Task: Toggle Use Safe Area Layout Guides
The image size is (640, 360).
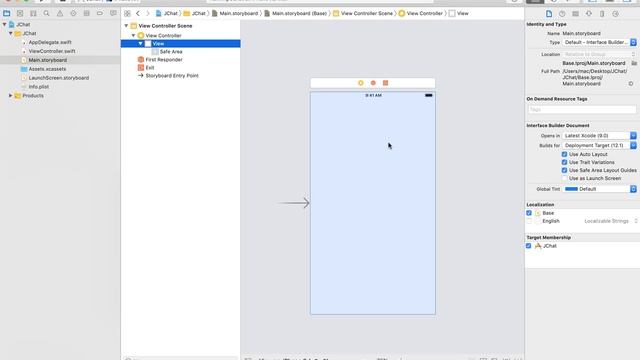Action: tap(564, 170)
